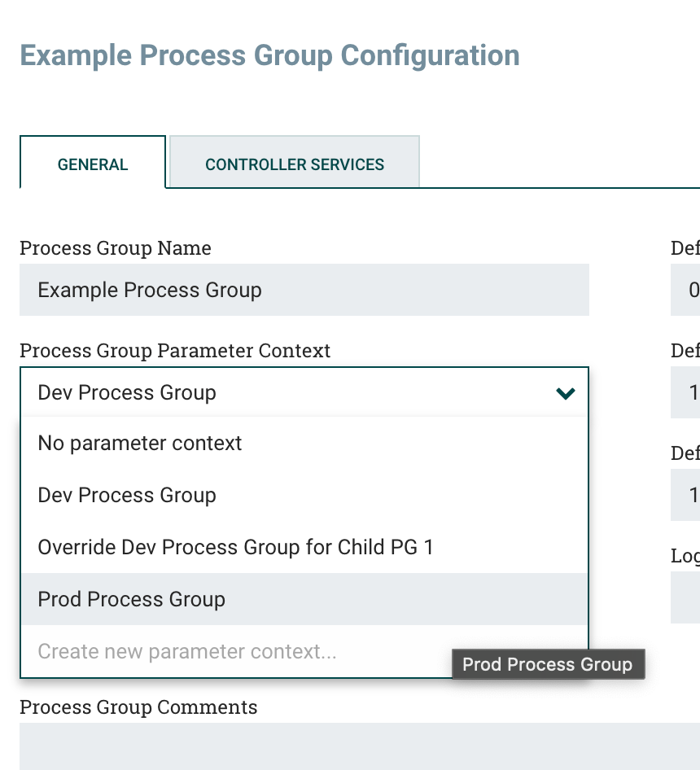The height and width of the screenshot is (770, 700).
Task: Click the right-side field beside the context combo box
Action: pyautogui.click(x=686, y=392)
